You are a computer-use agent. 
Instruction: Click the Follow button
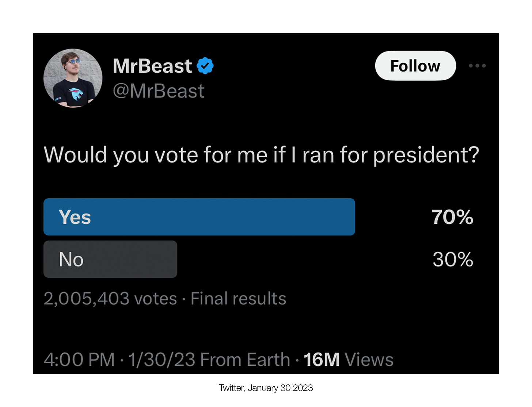(x=415, y=66)
